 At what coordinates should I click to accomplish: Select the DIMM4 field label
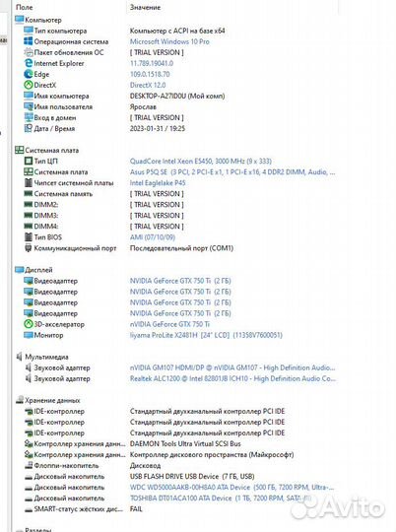pos(46,226)
